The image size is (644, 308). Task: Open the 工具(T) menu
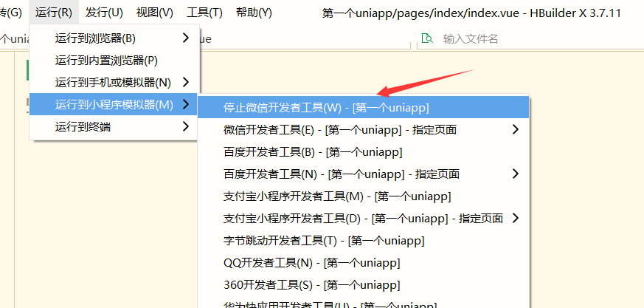click(x=204, y=13)
